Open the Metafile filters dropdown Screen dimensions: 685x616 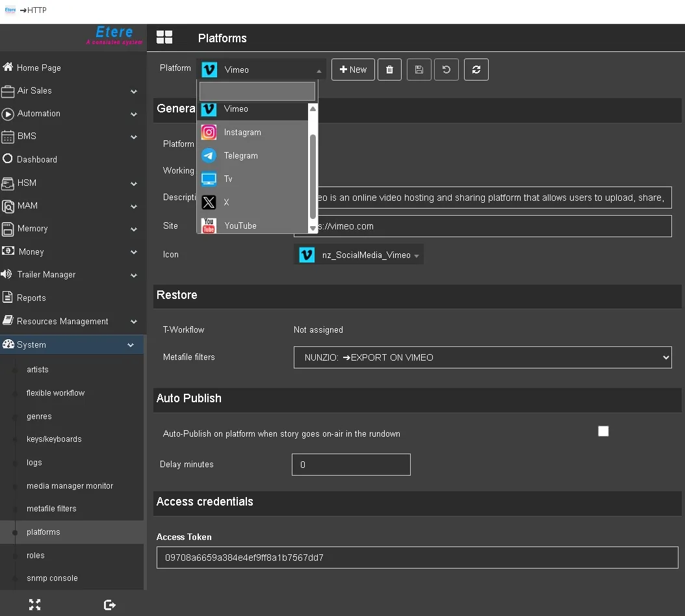pyautogui.click(x=482, y=357)
